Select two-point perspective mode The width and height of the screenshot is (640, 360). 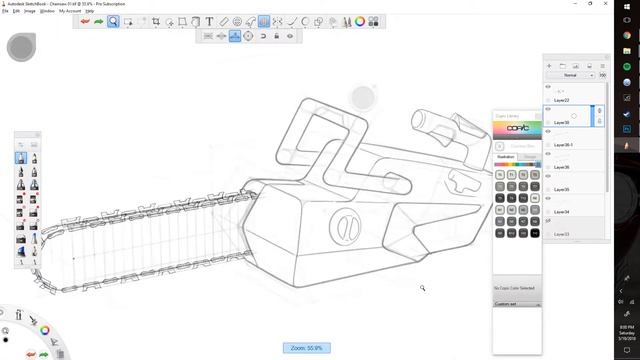point(221,36)
